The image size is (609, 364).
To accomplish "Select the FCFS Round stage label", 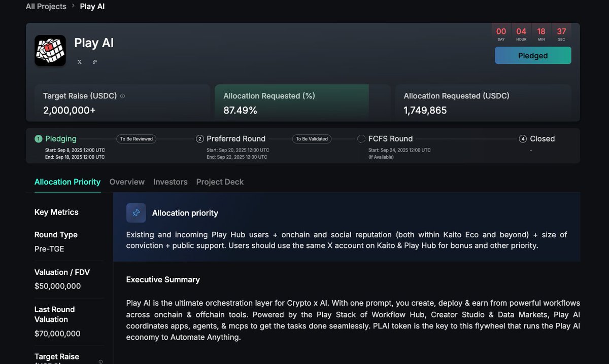I will click(x=391, y=138).
